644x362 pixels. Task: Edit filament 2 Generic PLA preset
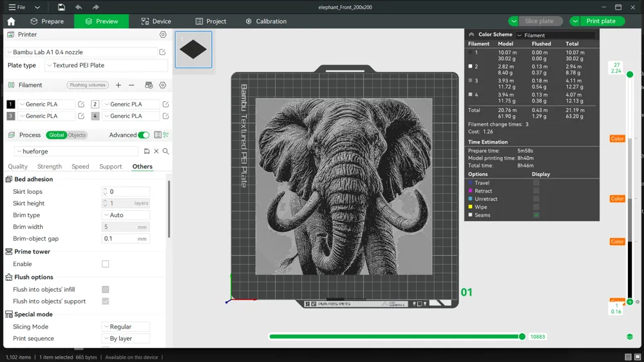click(166, 104)
